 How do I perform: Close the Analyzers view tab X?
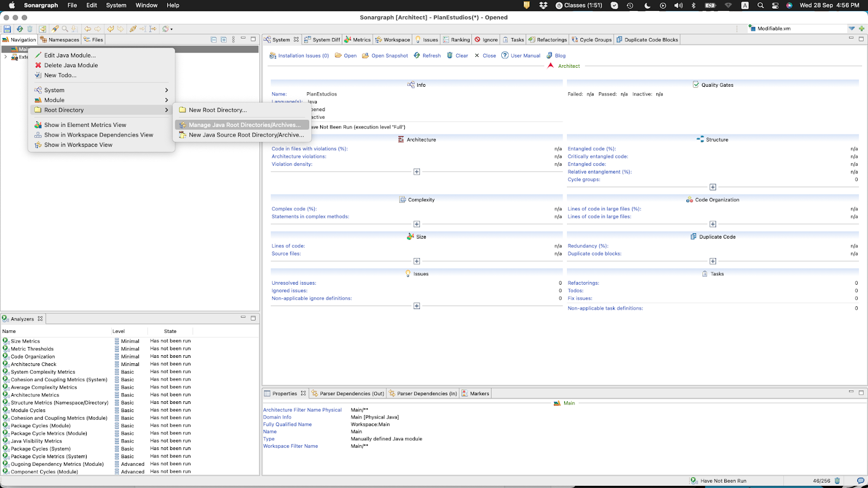pyautogui.click(x=40, y=319)
